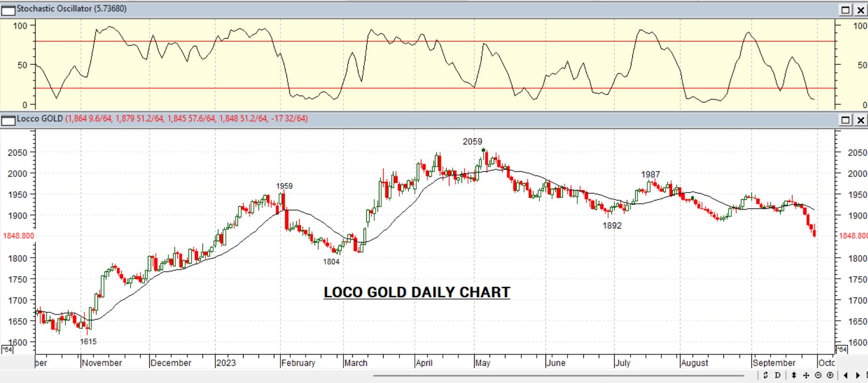Image resolution: width=868 pixels, height=383 pixels.
Task: Click the December label on time axis
Action: [171, 363]
